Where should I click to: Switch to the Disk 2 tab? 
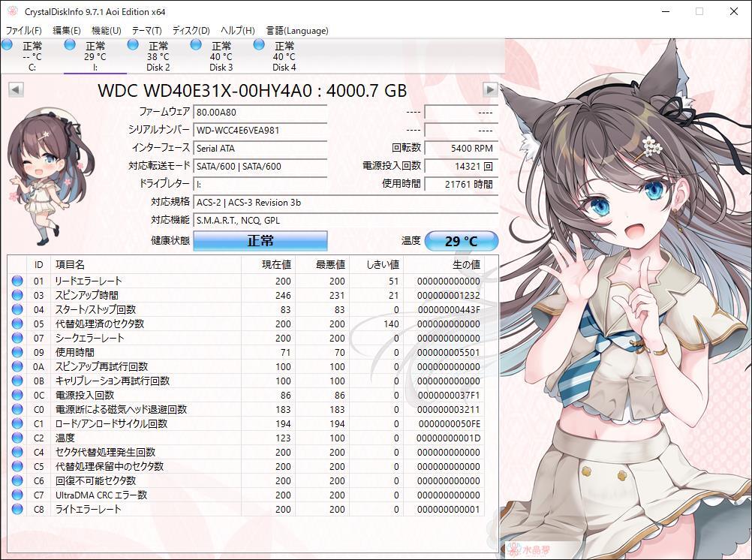coord(158,56)
